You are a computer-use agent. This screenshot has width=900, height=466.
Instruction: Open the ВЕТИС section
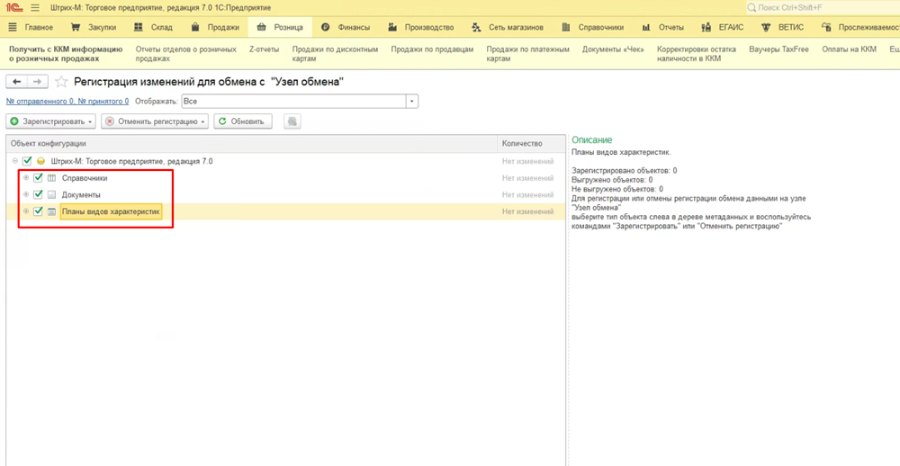tap(783, 28)
